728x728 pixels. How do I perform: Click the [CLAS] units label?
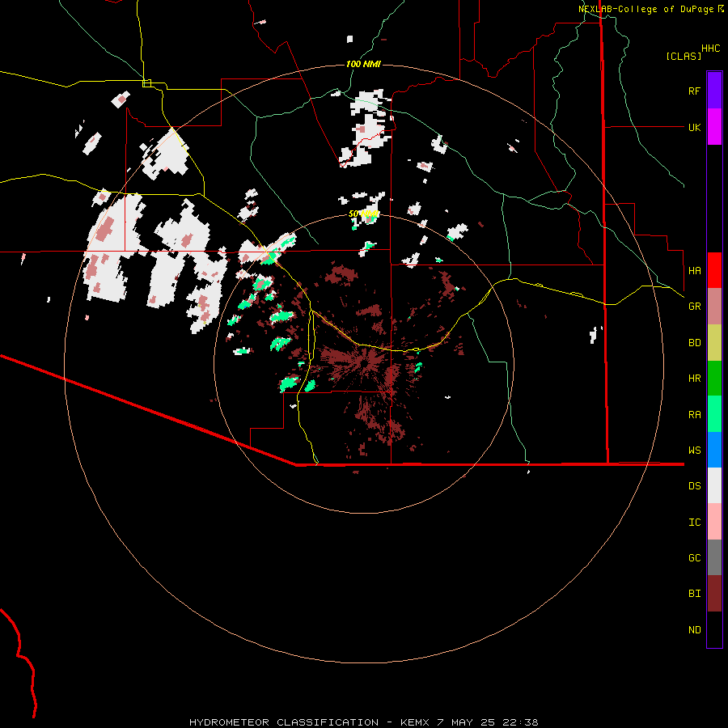pos(684,57)
